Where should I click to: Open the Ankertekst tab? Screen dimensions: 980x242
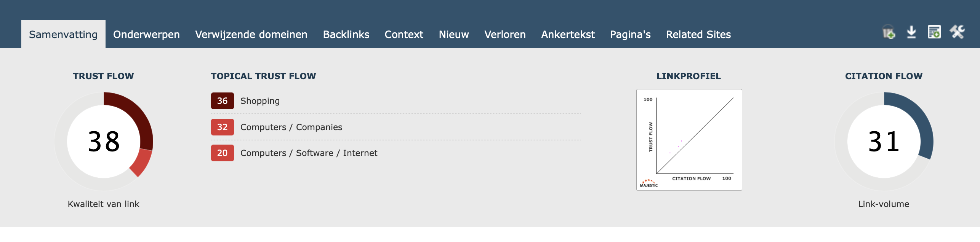pyautogui.click(x=568, y=34)
